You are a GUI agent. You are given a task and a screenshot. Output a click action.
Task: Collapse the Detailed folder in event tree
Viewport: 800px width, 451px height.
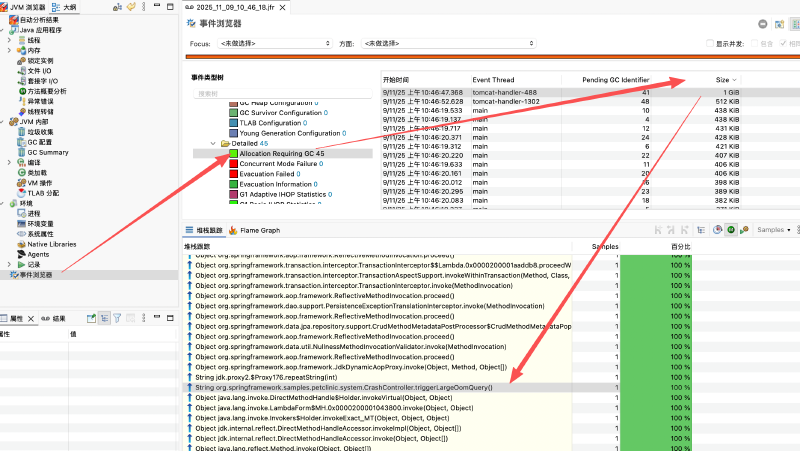click(212, 143)
